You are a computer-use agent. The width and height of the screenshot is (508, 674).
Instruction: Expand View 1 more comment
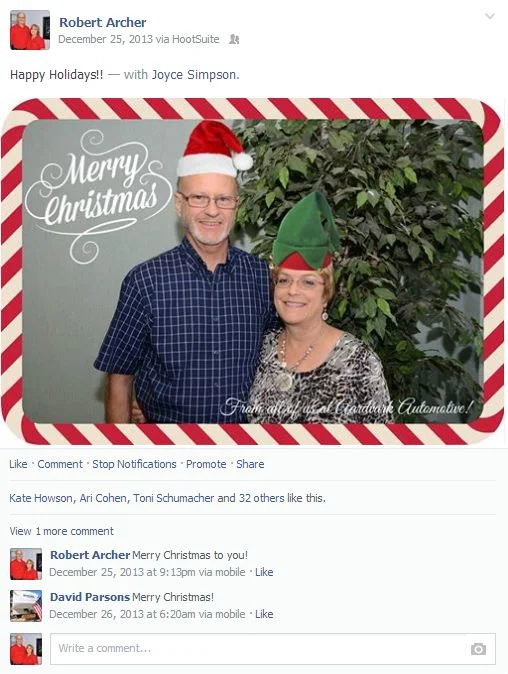click(x=61, y=531)
